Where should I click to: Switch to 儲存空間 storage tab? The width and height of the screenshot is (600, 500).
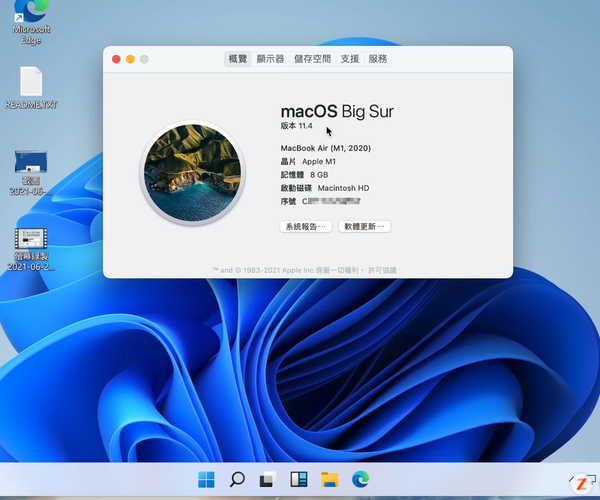pyautogui.click(x=312, y=59)
